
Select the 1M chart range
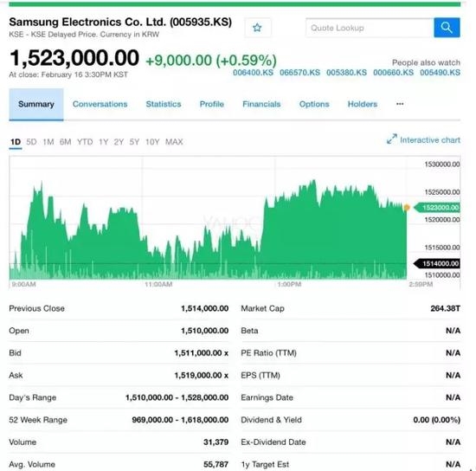(48, 142)
